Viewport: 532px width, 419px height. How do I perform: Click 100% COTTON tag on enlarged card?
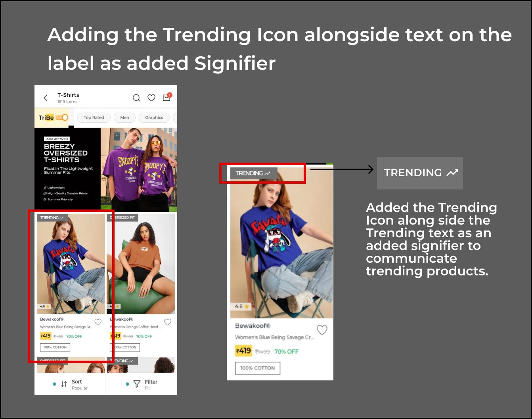(258, 368)
